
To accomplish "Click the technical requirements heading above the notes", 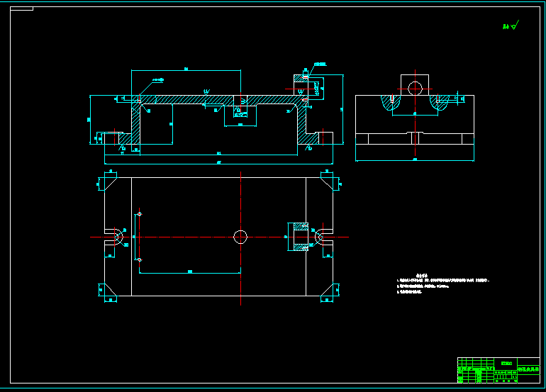I will [x=422, y=276].
